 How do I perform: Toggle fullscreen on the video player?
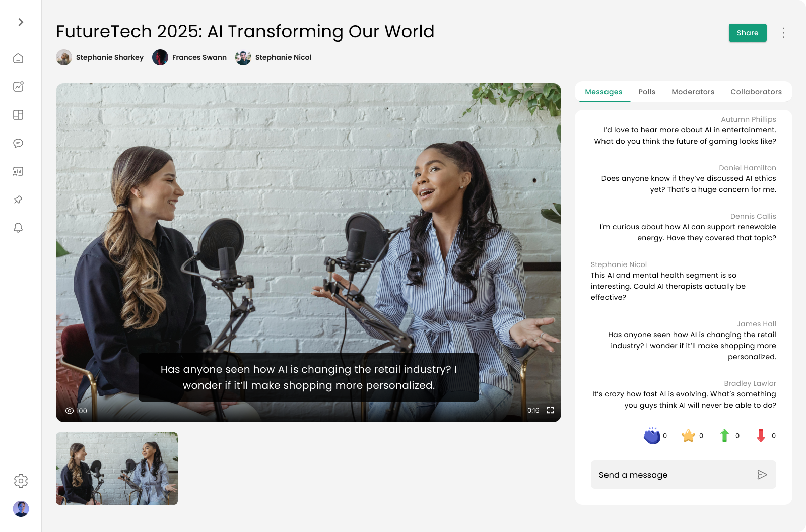550,410
